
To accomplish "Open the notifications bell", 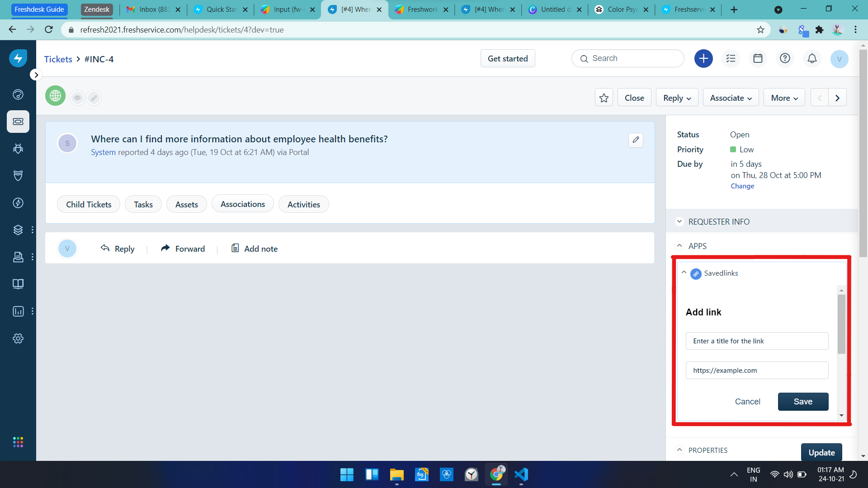I will (x=812, y=58).
